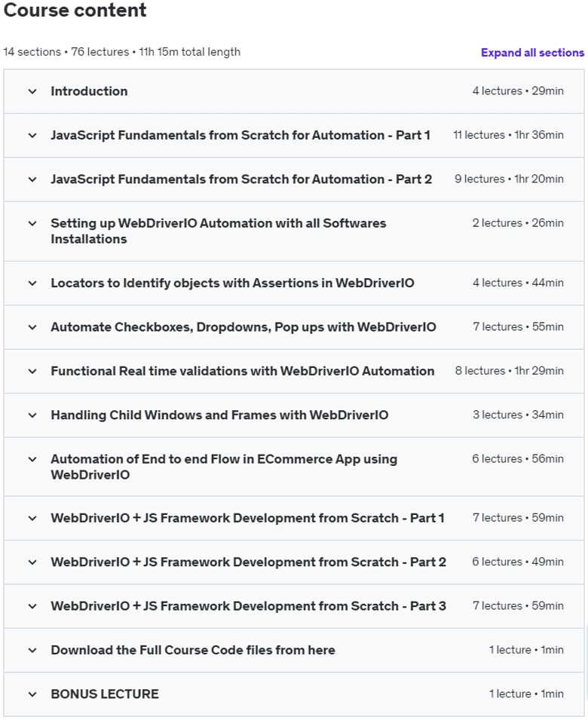The height and width of the screenshot is (720, 588).
Task: Click the '4 lectures • 44min' text
Action: [x=518, y=283]
